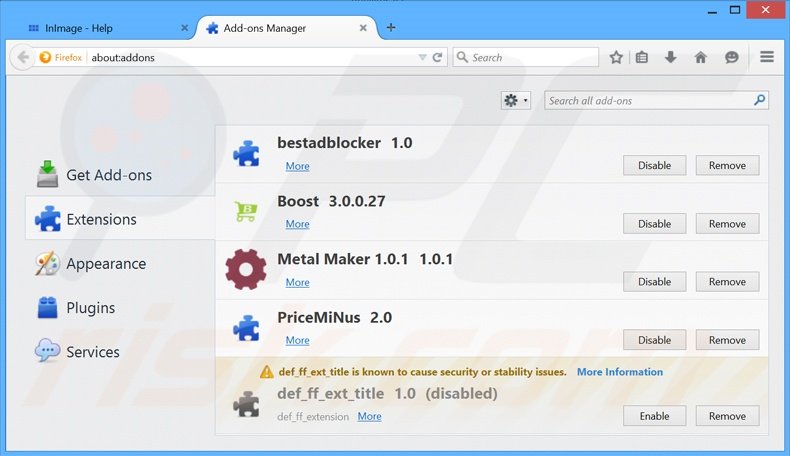
Task: Open URL history dropdown arrow
Action: [422, 57]
